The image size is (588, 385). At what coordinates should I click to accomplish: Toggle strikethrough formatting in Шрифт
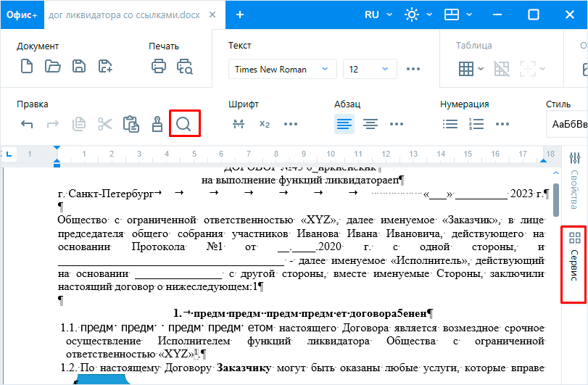pyautogui.click(x=239, y=124)
